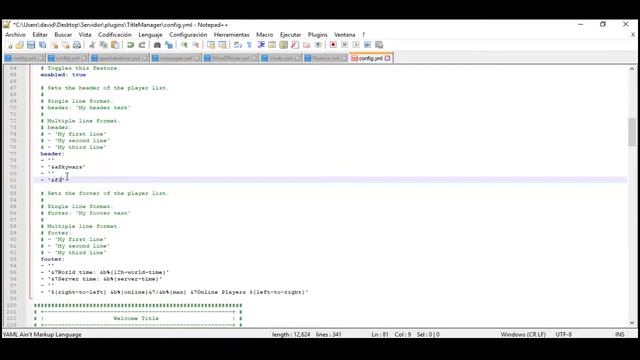
Task: Click the 'footer:' line in editor
Action: [52, 259]
